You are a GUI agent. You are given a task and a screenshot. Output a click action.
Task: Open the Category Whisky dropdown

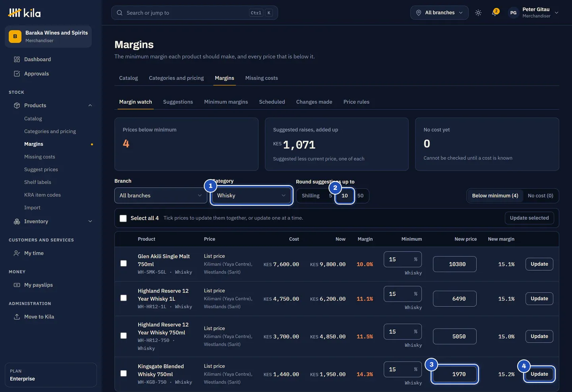pyautogui.click(x=252, y=195)
